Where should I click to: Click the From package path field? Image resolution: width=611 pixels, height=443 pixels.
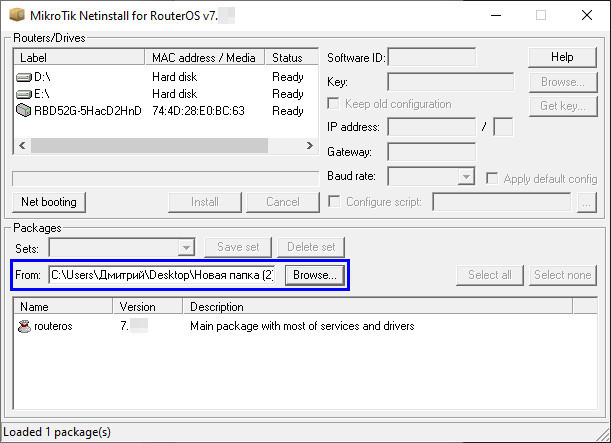click(163, 274)
